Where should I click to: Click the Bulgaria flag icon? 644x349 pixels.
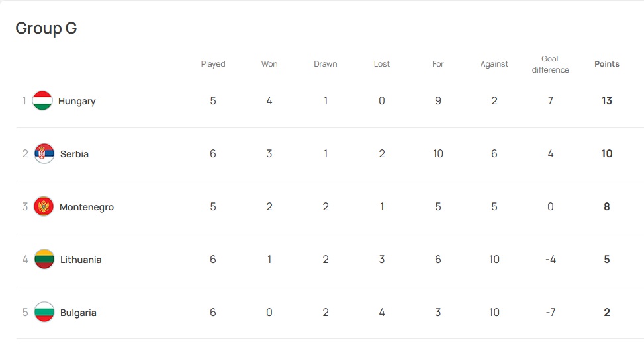44,313
